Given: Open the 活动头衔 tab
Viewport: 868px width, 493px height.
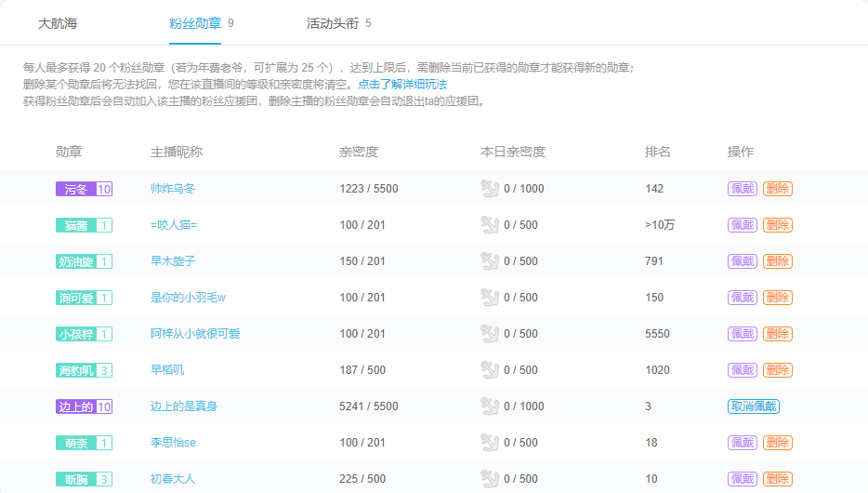Looking at the screenshot, I should [332, 23].
